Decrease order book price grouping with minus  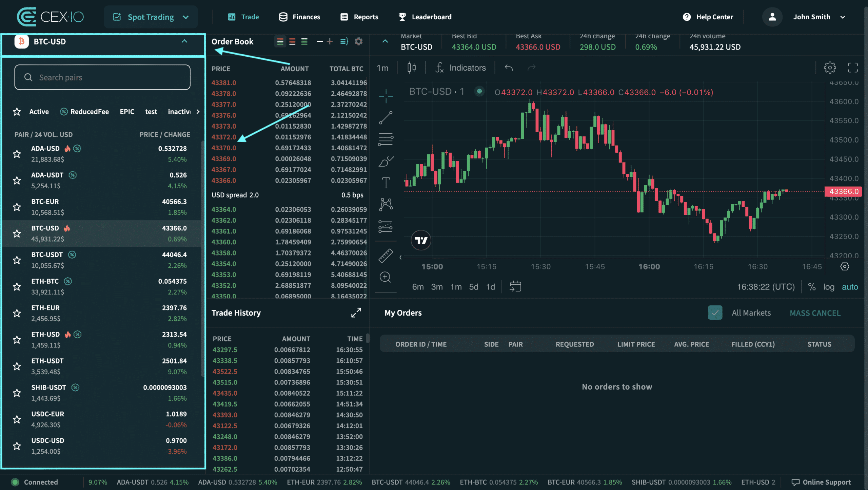320,41
